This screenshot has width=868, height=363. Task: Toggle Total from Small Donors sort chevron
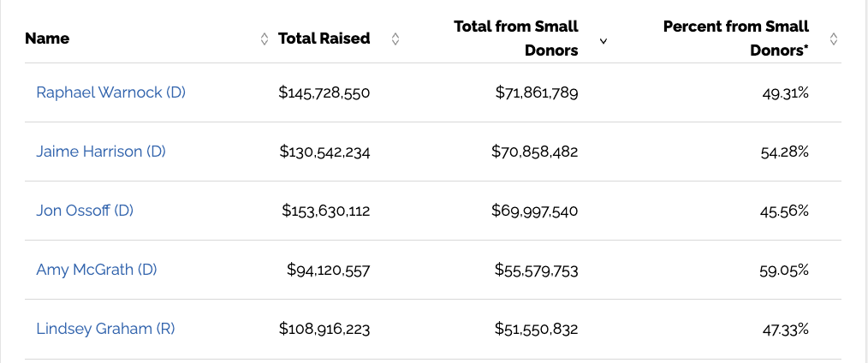603,40
